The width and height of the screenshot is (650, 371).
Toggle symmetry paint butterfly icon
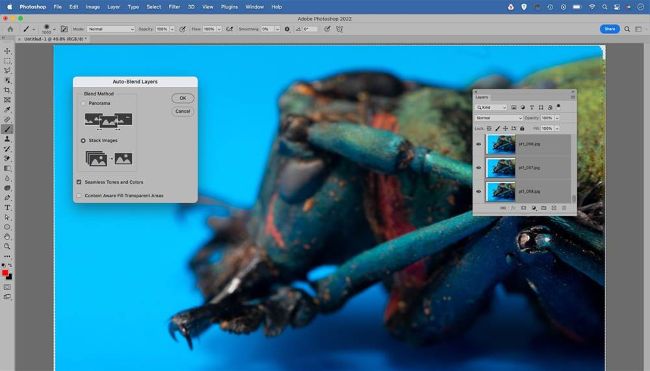[x=340, y=29]
